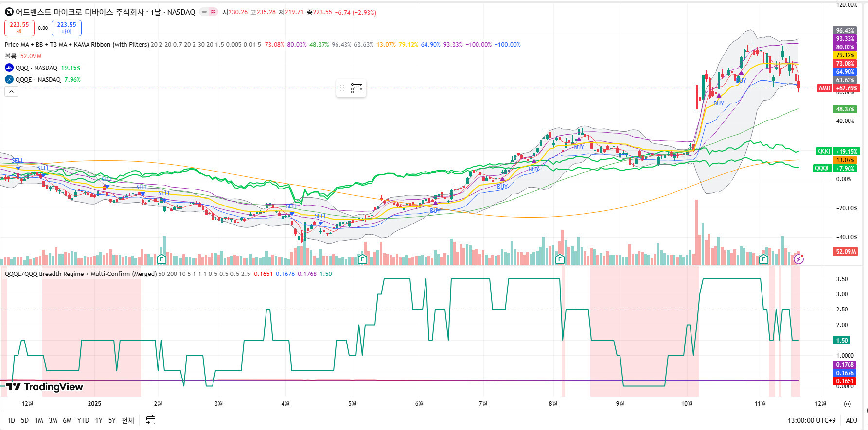Select the 1Y time range

pos(99,420)
